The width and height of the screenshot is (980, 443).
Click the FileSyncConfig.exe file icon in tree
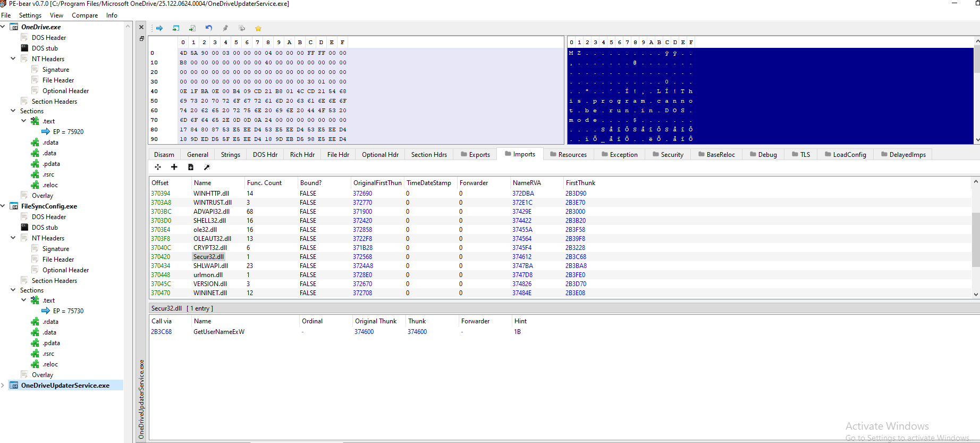[14, 206]
